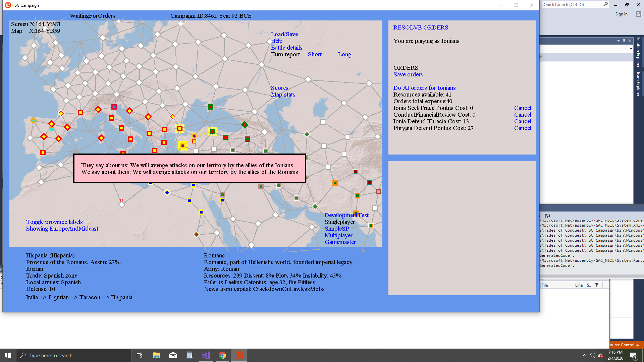Viewport: 644px width, 362px height.
Task: Select the Short turn report option
Action: coord(315,54)
